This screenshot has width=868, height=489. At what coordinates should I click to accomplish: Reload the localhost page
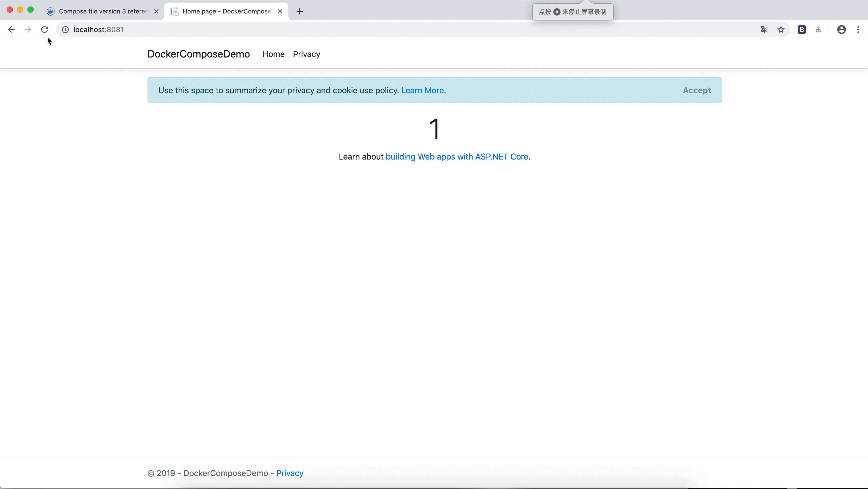coord(45,30)
